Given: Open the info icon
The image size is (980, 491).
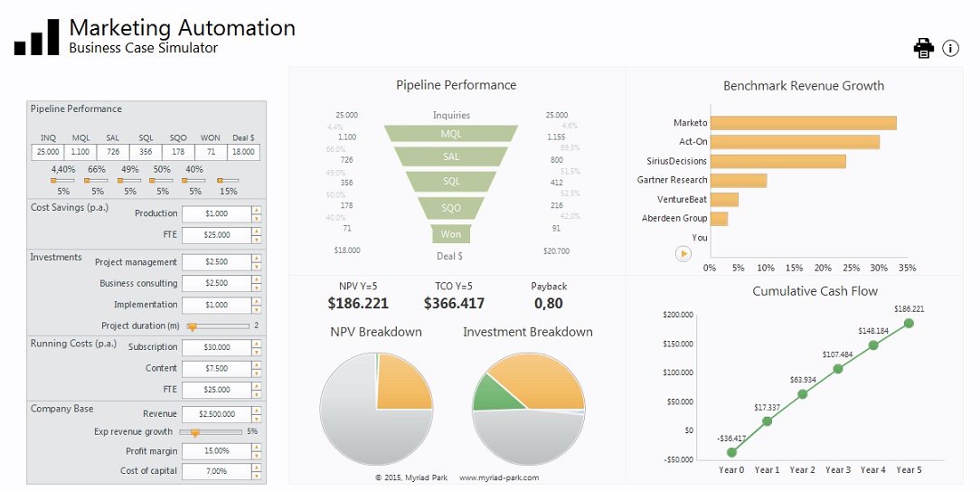Looking at the screenshot, I should 950,48.
